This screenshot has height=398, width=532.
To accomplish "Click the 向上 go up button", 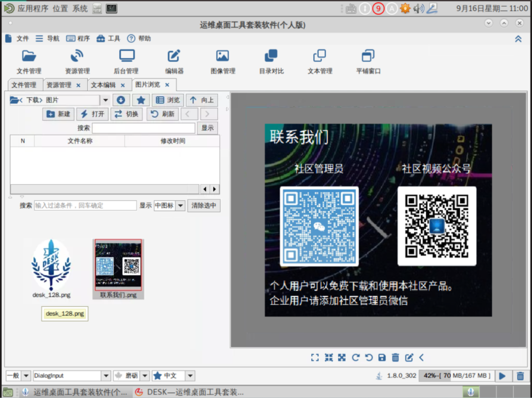I will tap(202, 100).
